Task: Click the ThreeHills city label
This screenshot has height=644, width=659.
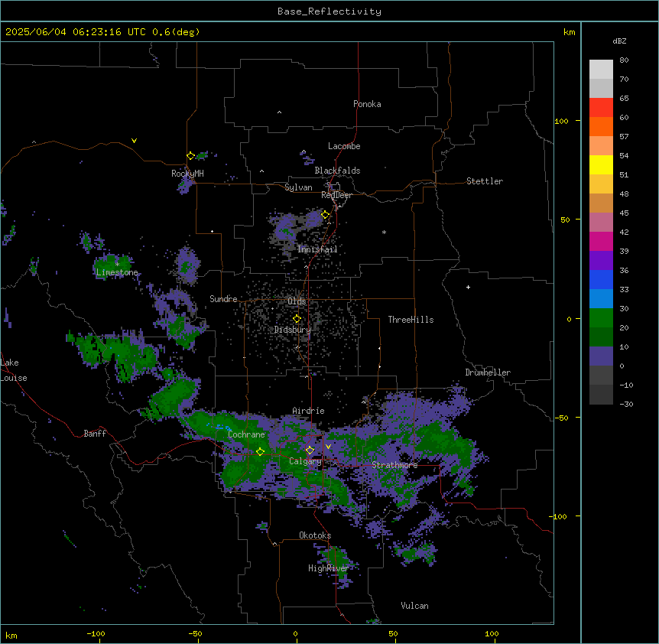Action: point(411,320)
